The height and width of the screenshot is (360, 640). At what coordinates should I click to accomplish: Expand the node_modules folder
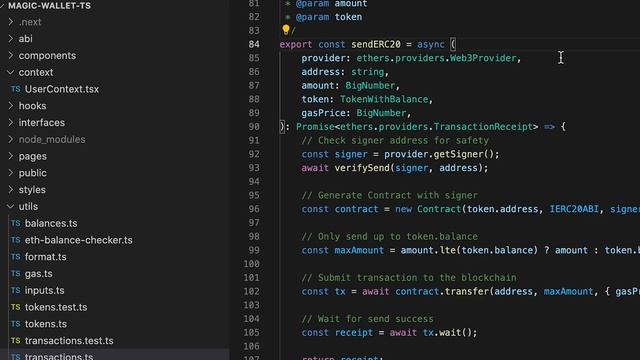click(x=11, y=139)
